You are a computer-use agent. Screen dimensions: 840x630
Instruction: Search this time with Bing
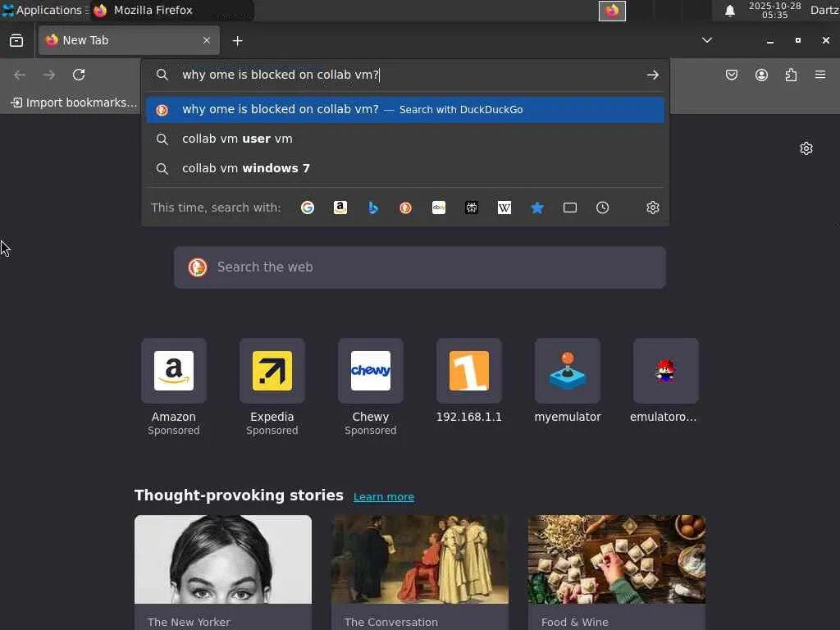click(373, 208)
